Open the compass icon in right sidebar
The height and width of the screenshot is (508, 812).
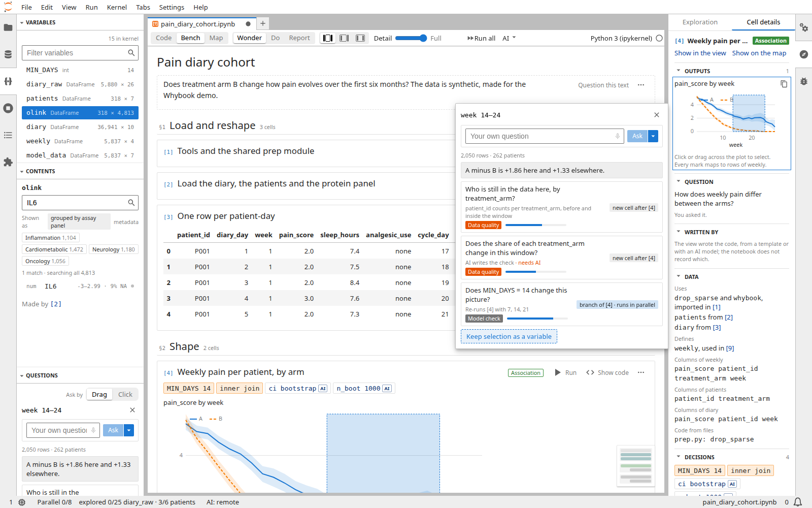coord(804,54)
